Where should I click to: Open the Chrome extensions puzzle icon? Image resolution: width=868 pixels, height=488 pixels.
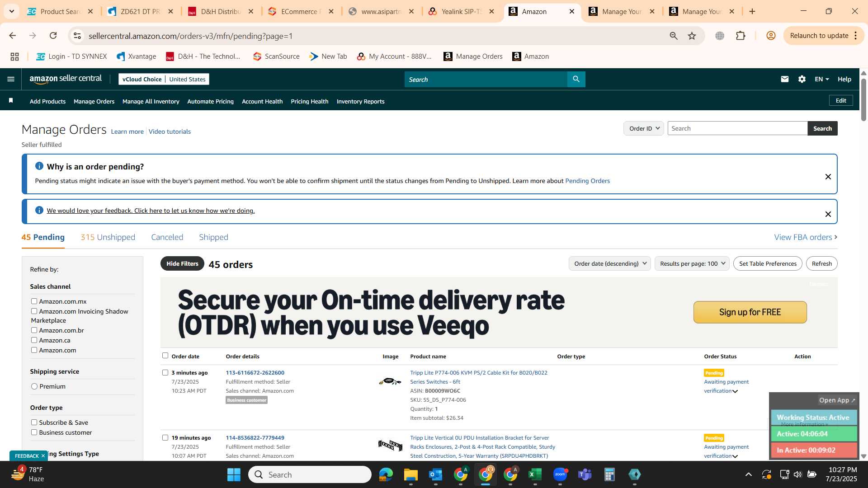(741, 36)
